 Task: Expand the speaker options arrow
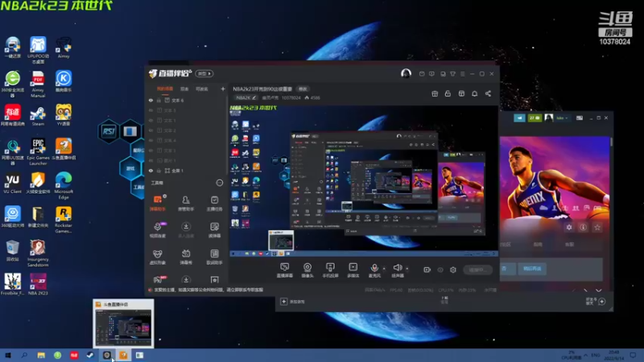407,269
